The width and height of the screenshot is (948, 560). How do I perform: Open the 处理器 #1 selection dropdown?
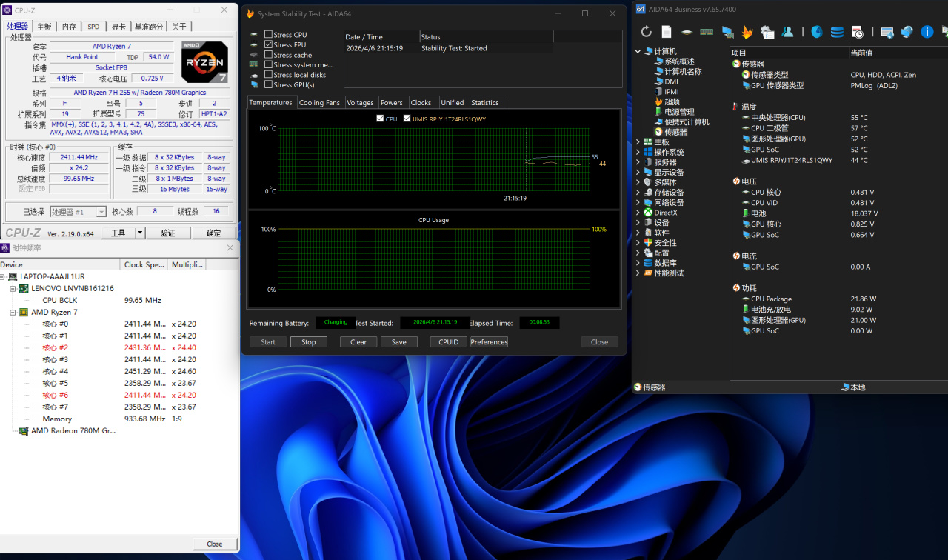point(101,212)
